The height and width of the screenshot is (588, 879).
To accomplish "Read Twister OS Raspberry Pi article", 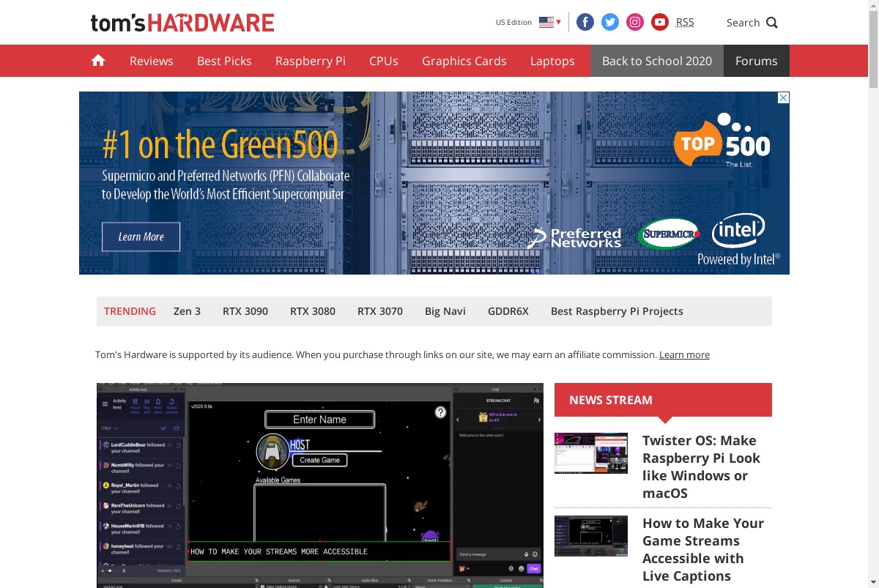I will (x=702, y=466).
